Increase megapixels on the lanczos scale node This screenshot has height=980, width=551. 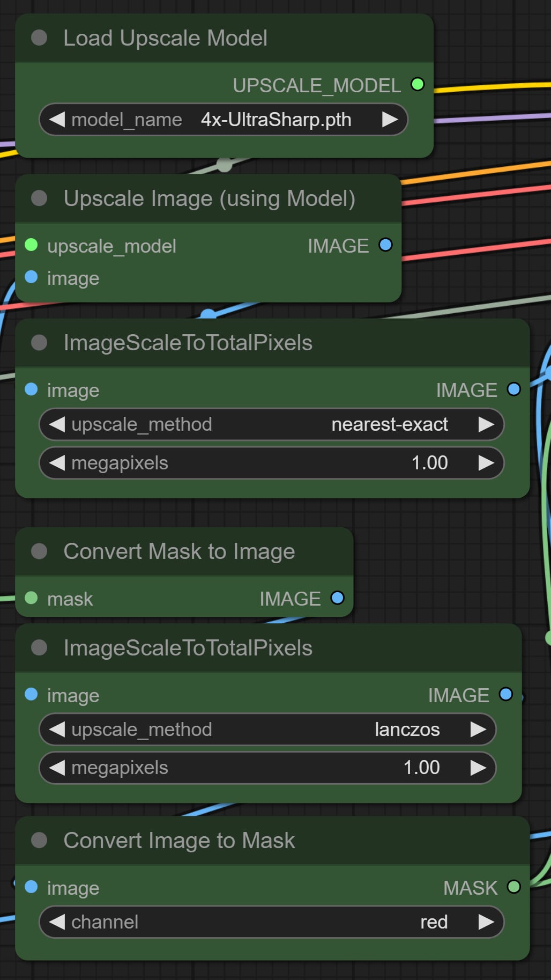tap(478, 768)
